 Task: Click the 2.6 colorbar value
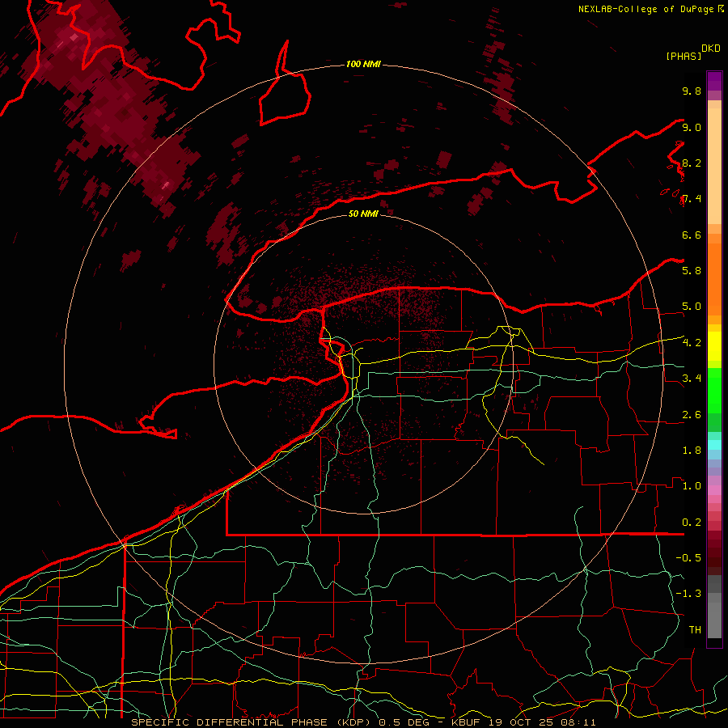click(x=692, y=415)
